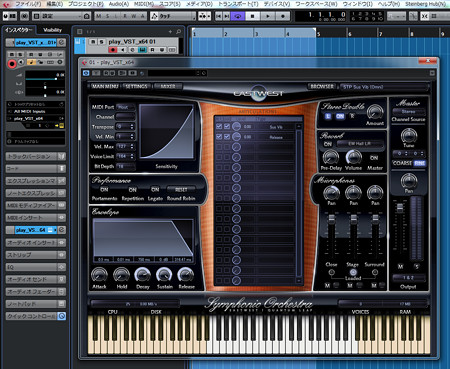Go to the previous marker in transport
Viewport: 450px width, 369px height.
pos(218,16)
